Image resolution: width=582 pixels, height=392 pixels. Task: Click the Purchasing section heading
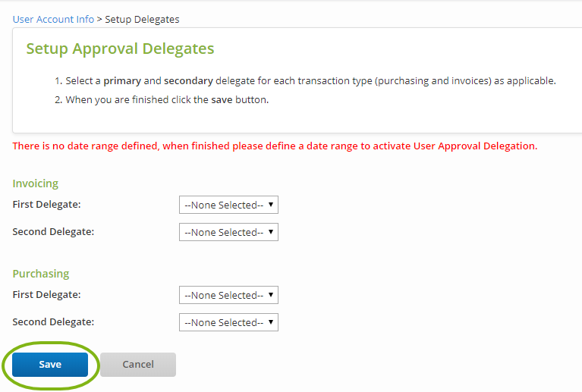[40, 274]
